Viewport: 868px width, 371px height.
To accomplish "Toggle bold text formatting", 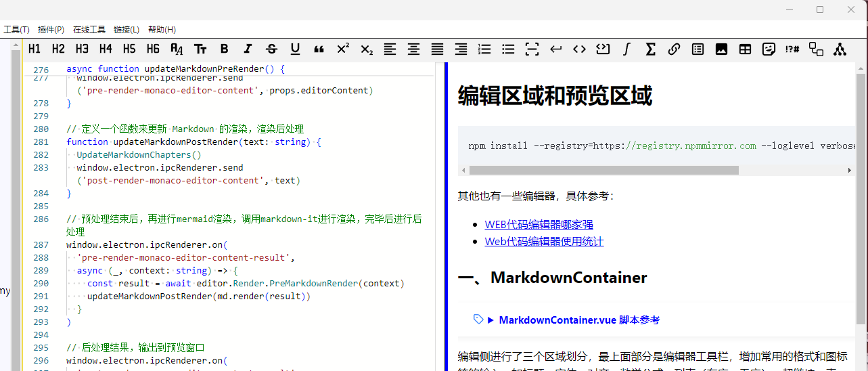I will click(x=225, y=49).
